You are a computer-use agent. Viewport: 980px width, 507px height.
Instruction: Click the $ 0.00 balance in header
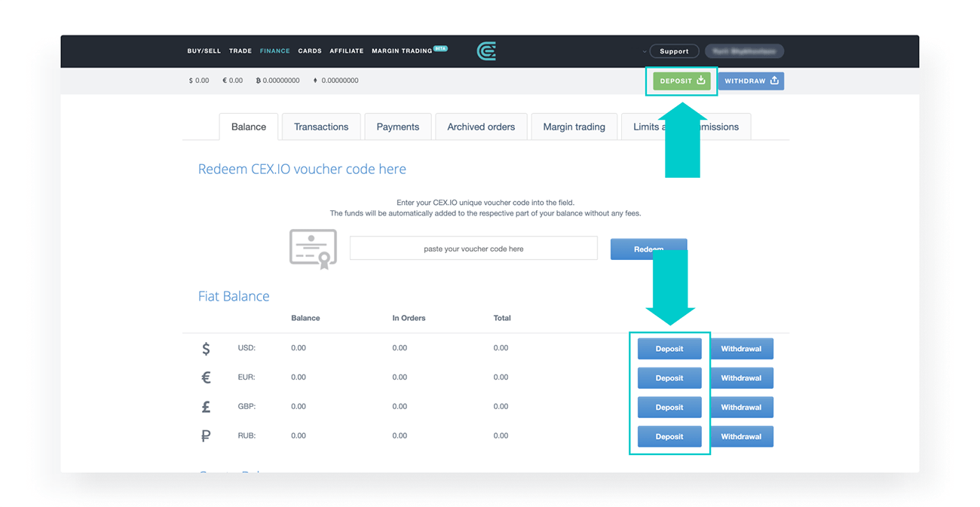pyautogui.click(x=199, y=81)
